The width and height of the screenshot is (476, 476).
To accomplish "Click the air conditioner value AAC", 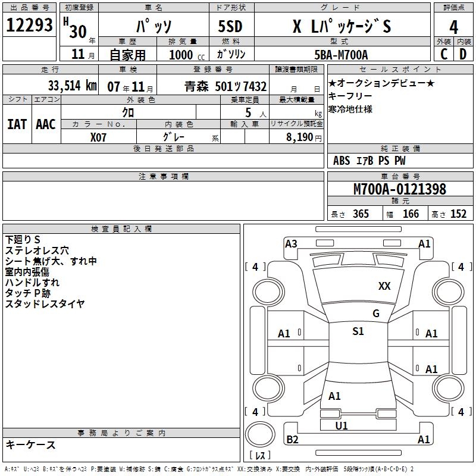I will (46, 124).
